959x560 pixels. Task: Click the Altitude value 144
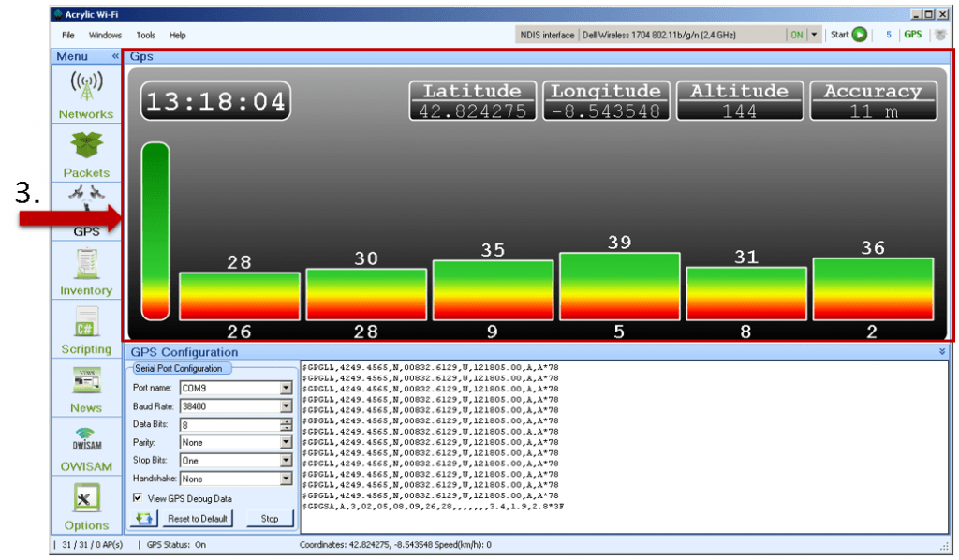coord(740,111)
